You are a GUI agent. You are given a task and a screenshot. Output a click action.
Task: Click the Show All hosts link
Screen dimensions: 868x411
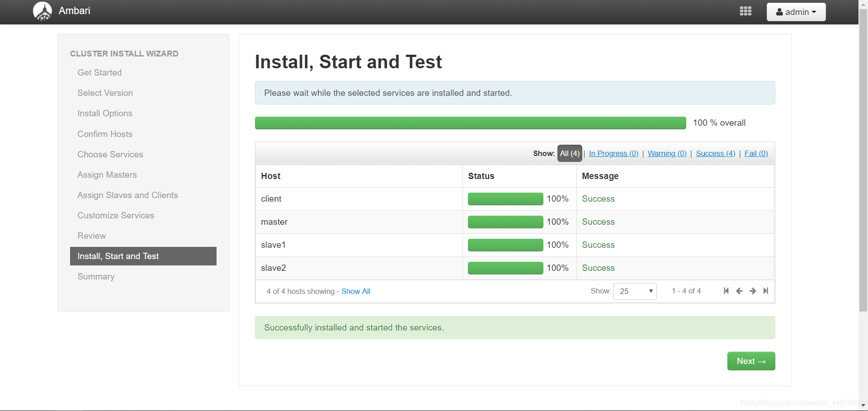pos(356,291)
